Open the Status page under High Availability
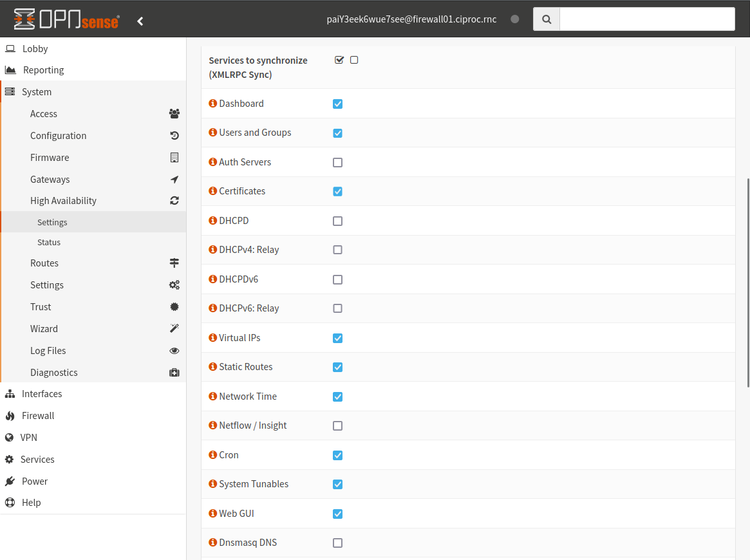750x560 pixels. pos(48,242)
